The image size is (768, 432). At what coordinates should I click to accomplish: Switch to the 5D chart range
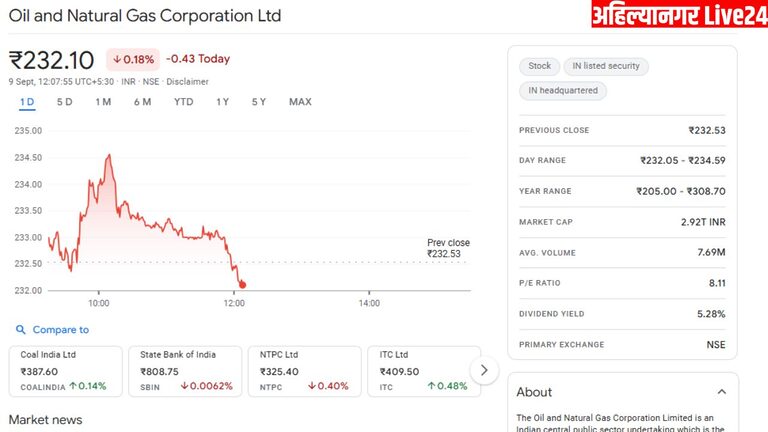(64, 102)
